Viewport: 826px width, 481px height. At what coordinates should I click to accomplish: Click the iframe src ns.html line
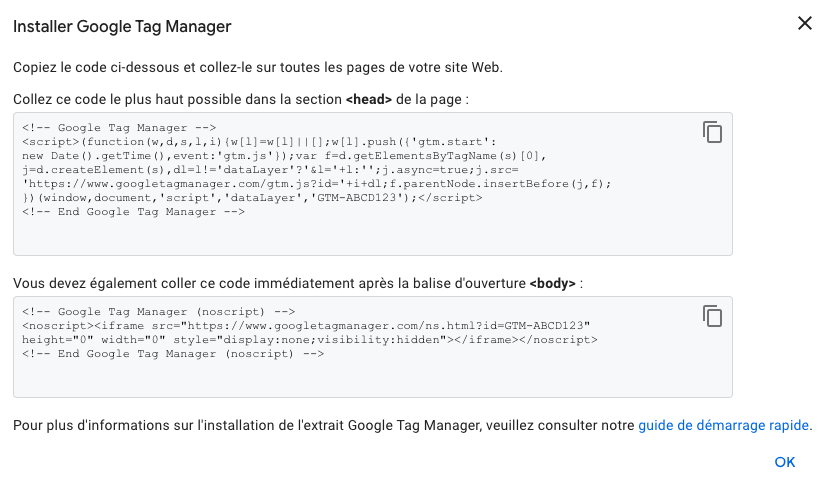point(306,326)
